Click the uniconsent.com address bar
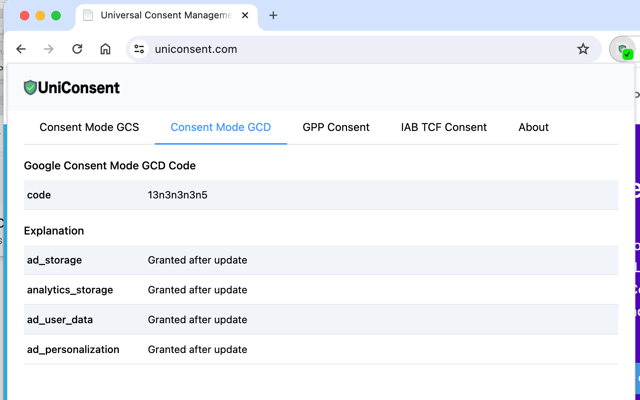Image resolution: width=640 pixels, height=400 pixels. (363, 49)
